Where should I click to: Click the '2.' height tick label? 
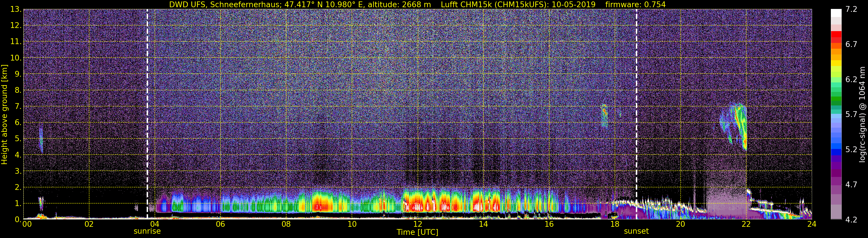click(x=18, y=187)
